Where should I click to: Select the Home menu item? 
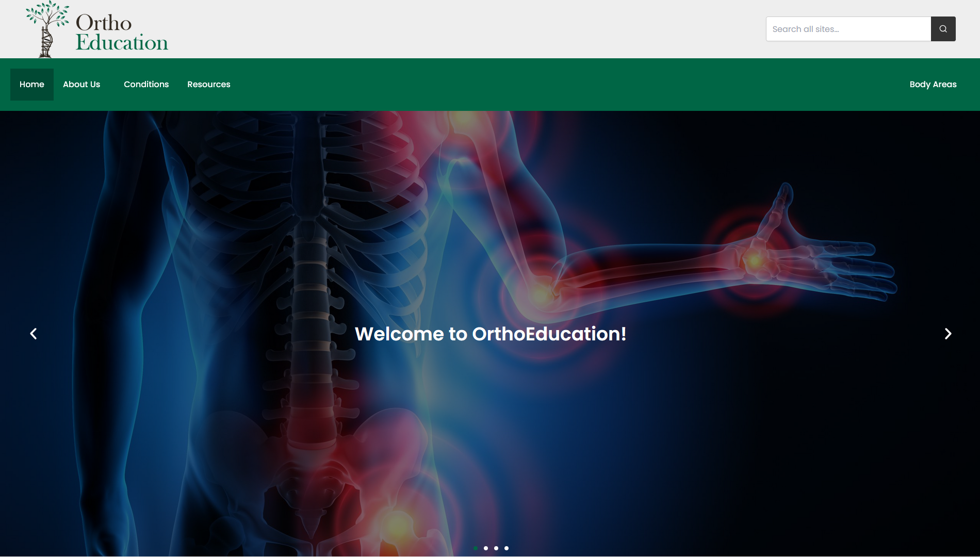tap(31, 84)
